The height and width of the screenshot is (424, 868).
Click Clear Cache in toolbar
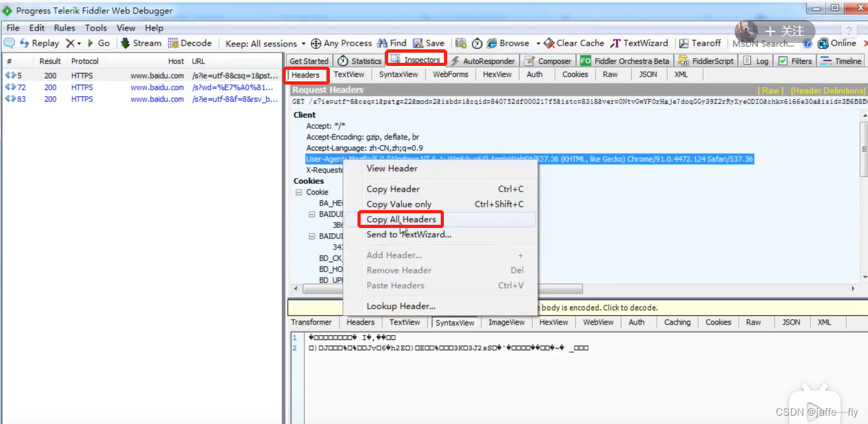[574, 43]
